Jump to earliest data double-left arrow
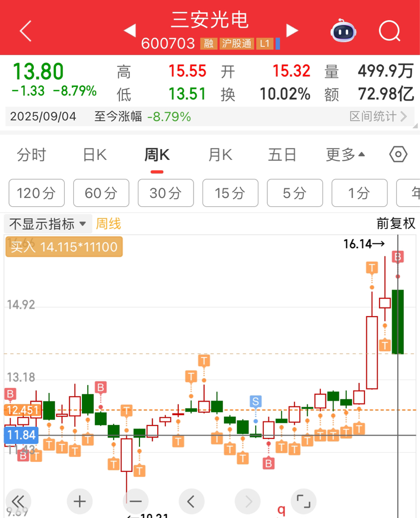This screenshot has height=518, width=420. tap(19, 501)
